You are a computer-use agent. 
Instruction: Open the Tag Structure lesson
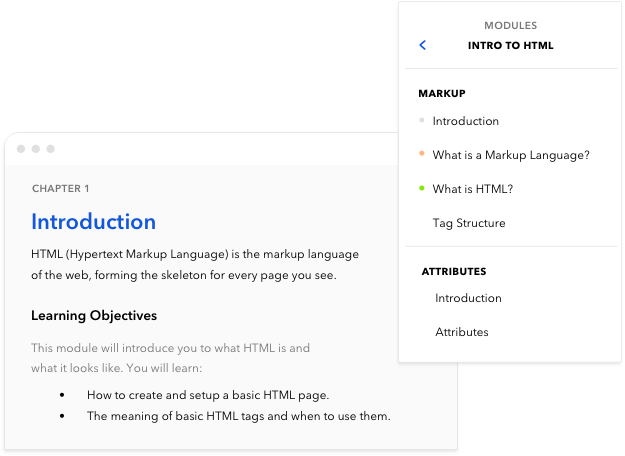(x=469, y=223)
